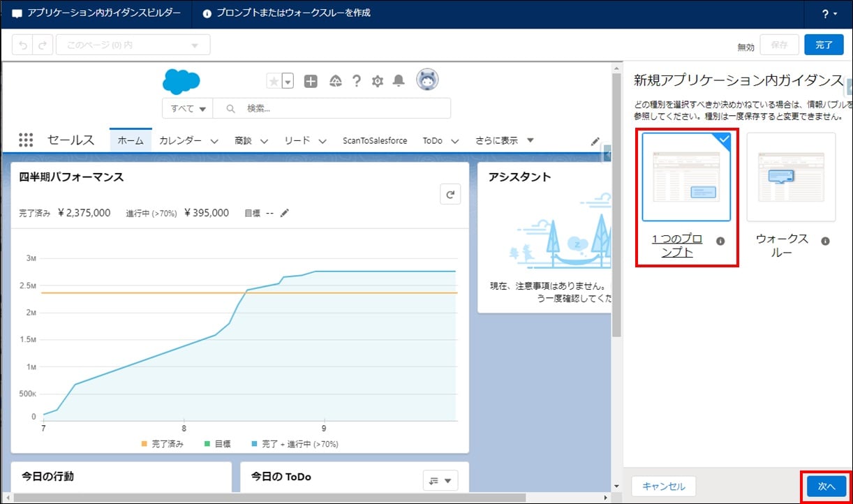Open the setup gear icon
853x504 pixels.
(x=378, y=81)
